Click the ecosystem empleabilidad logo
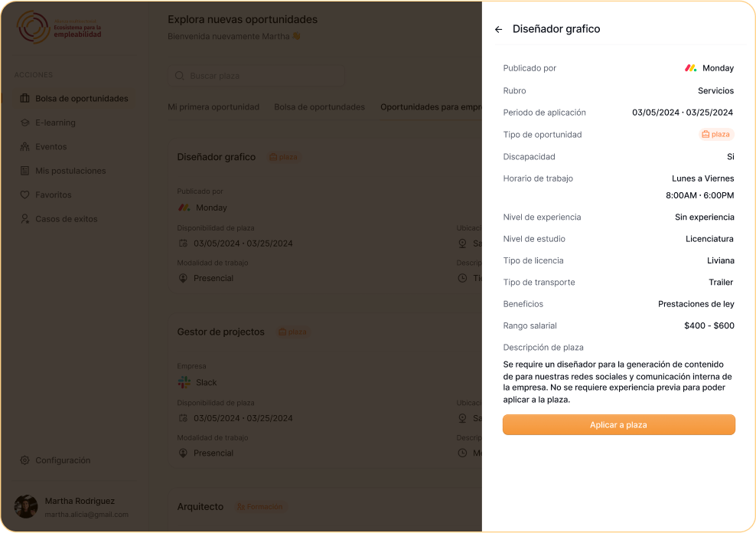Screen dimensions: 756x533 pos(59,28)
